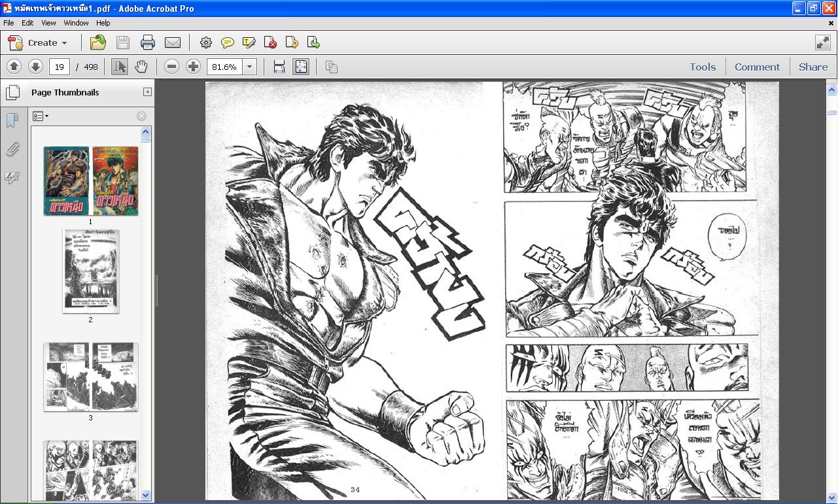This screenshot has width=838, height=504.
Task: Click the grayed circle X in thumbnails panel
Action: (x=141, y=116)
